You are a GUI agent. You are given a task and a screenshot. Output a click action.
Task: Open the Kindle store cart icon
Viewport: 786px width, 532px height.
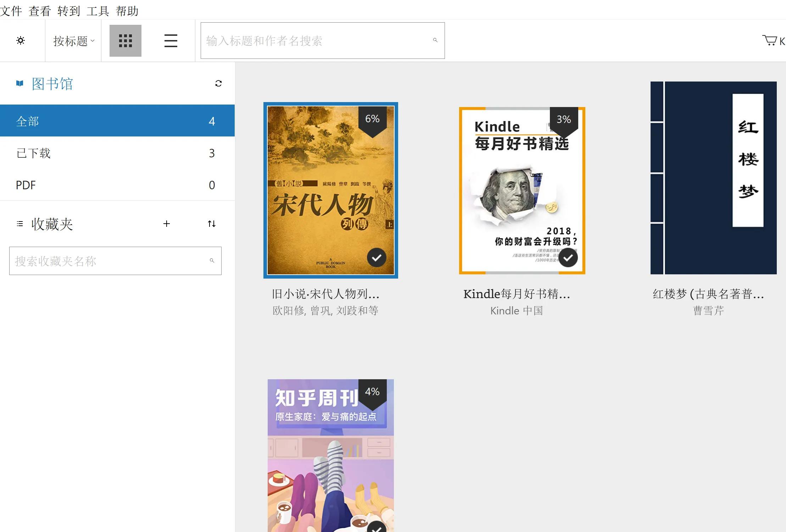click(x=770, y=40)
